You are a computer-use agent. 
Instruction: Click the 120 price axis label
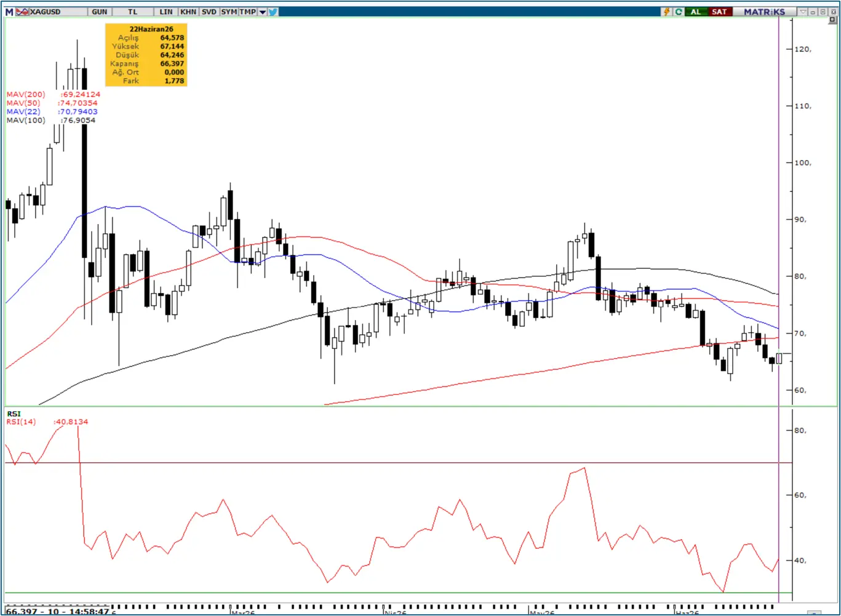click(803, 49)
